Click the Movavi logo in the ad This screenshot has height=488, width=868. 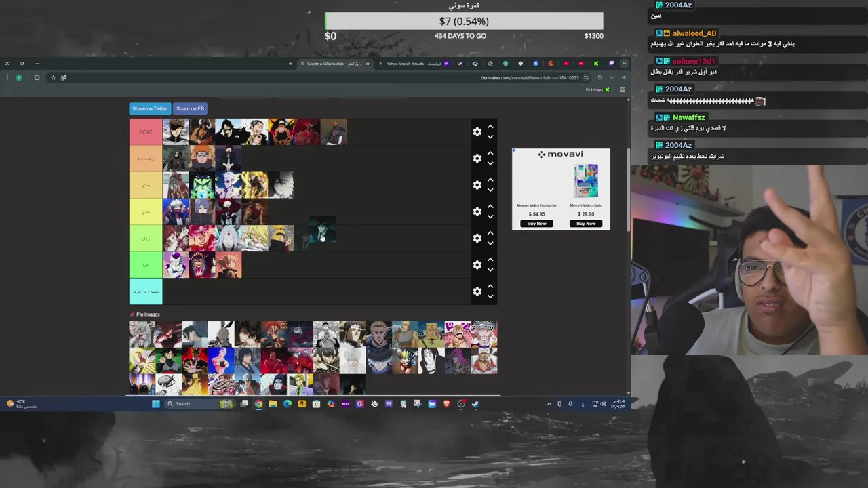coord(561,155)
